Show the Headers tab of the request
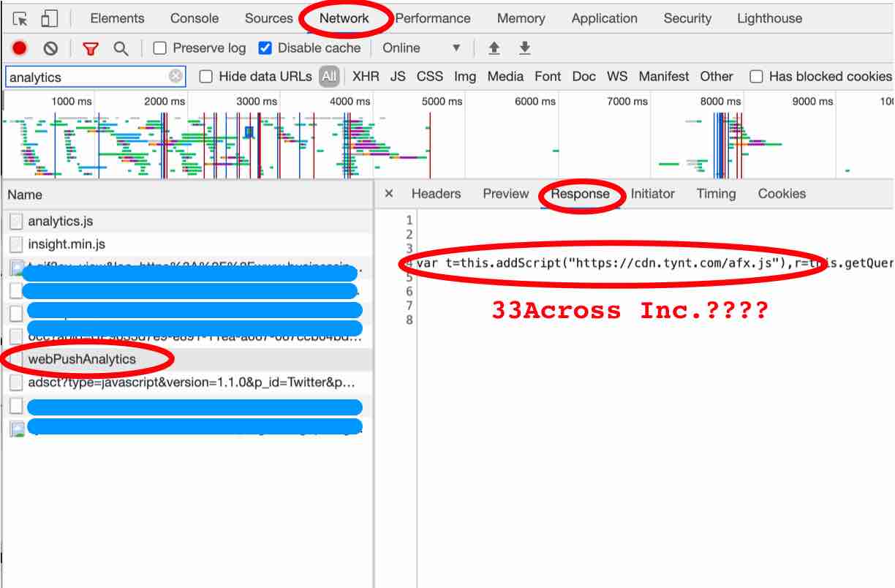The height and width of the screenshot is (588, 895). pyautogui.click(x=437, y=194)
